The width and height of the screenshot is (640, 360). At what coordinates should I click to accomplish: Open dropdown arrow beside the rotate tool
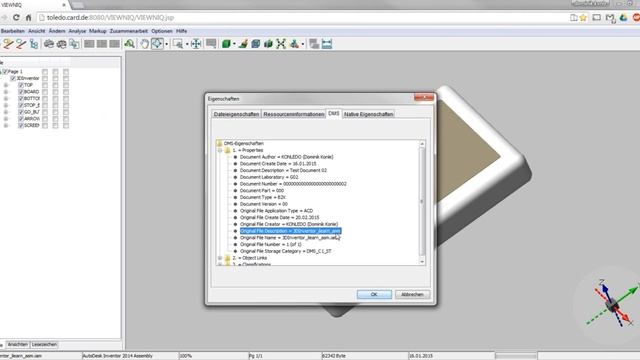coord(167,44)
